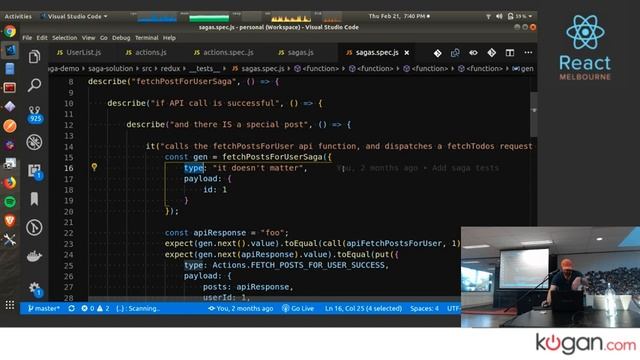Click the editor vertical scrollbar thumb
This screenshot has width=640, height=360.
click(x=533, y=114)
